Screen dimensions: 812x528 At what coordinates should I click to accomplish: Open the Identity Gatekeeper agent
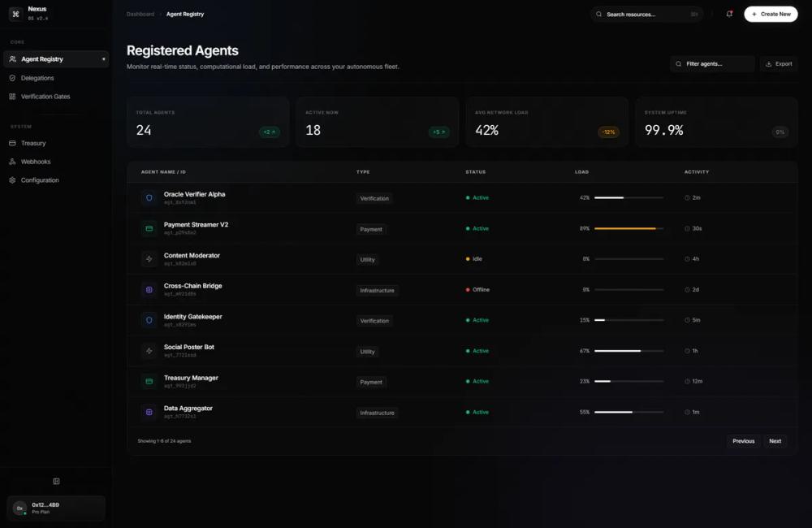(192, 317)
